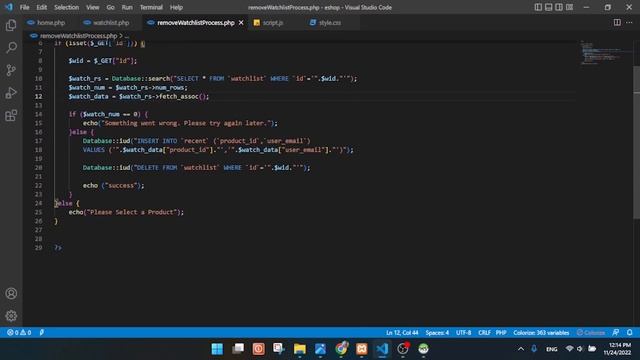
Task: Click the VS Code logo icon
Action: (x=9, y=7)
